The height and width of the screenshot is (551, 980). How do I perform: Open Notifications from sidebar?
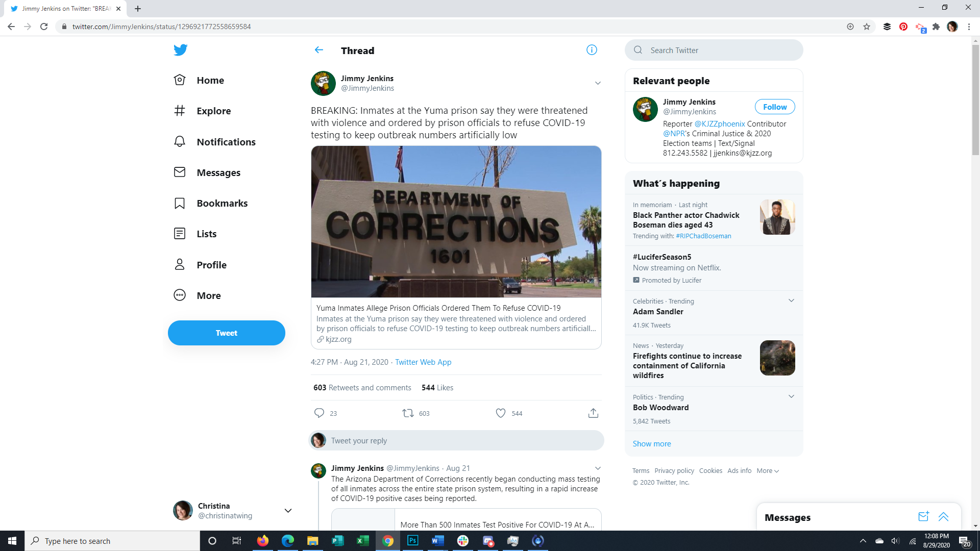pos(226,142)
